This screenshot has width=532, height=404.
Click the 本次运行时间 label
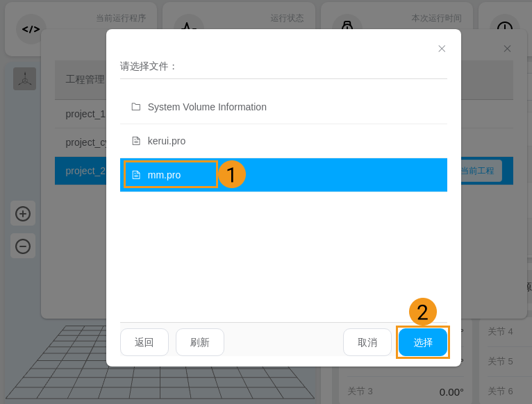click(x=436, y=18)
